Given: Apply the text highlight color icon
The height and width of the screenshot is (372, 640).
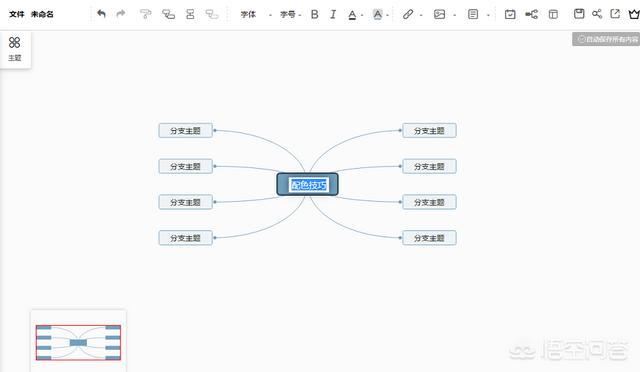Looking at the screenshot, I should pyautogui.click(x=378, y=15).
